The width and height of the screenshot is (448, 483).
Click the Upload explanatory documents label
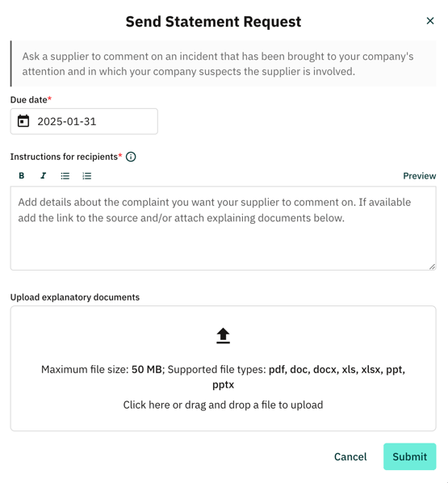click(x=75, y=297)
